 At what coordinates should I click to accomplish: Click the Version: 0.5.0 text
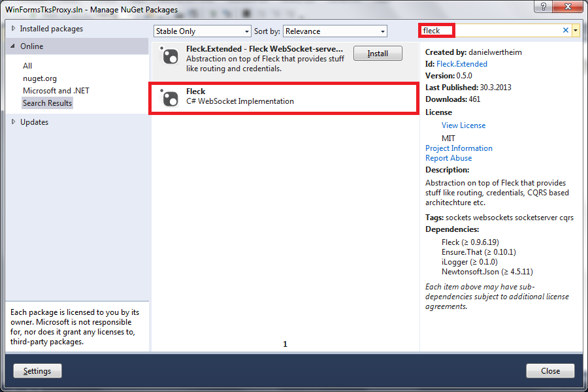click(448, 75)
